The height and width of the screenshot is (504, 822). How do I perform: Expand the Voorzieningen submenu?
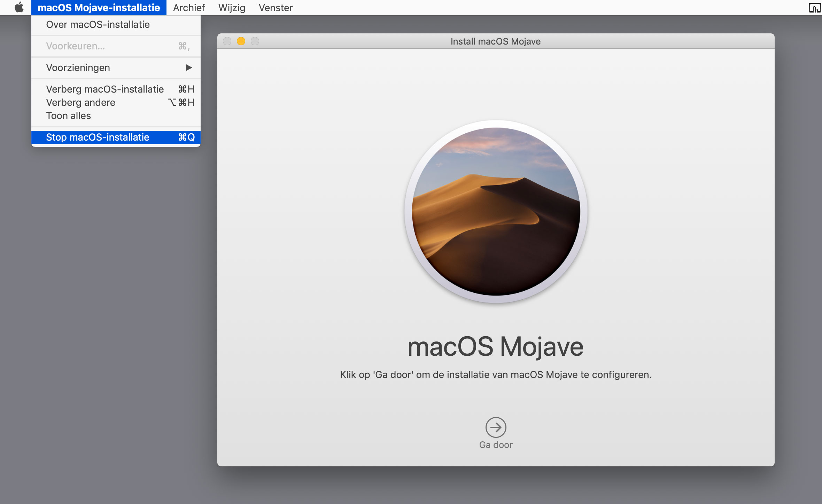(116, 68)
